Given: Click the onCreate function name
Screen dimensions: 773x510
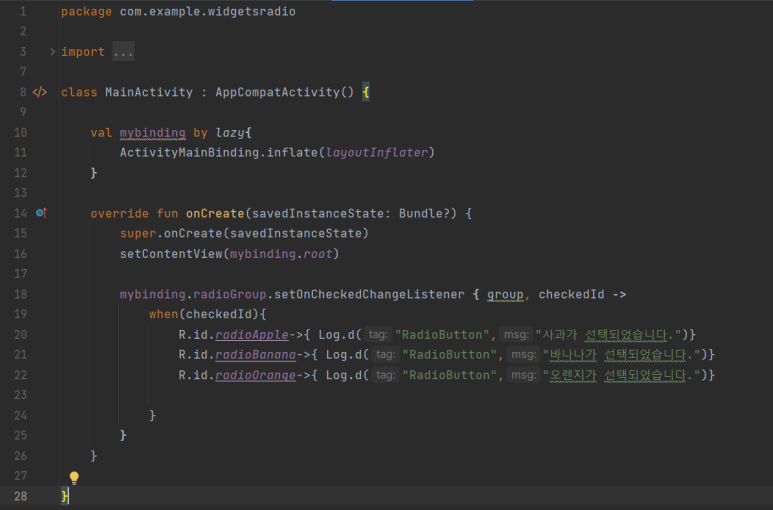Looking at the screenshot, I should 215,213.
